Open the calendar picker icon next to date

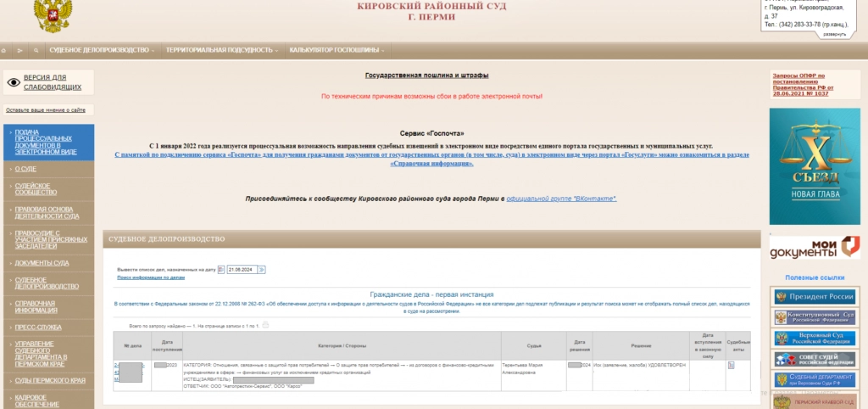point(221,270)
